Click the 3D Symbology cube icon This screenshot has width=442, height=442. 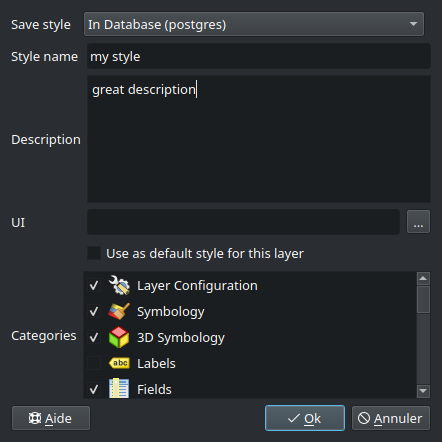pos(119,337)
